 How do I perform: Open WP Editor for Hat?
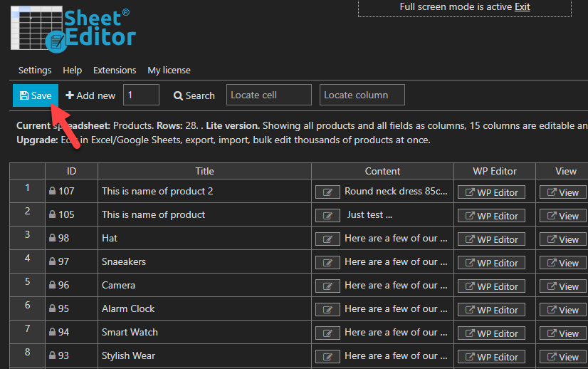click(491, 239)
